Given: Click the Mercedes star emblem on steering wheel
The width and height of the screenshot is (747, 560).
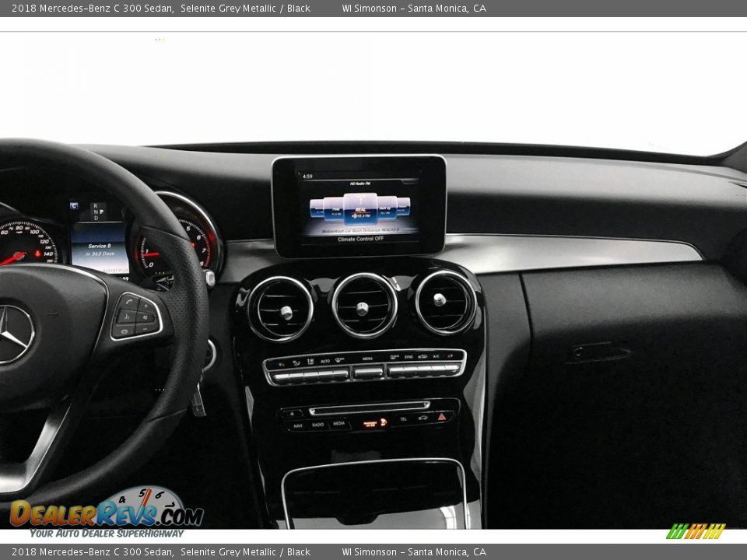Looking at the screenshot, I should [13, 334].
